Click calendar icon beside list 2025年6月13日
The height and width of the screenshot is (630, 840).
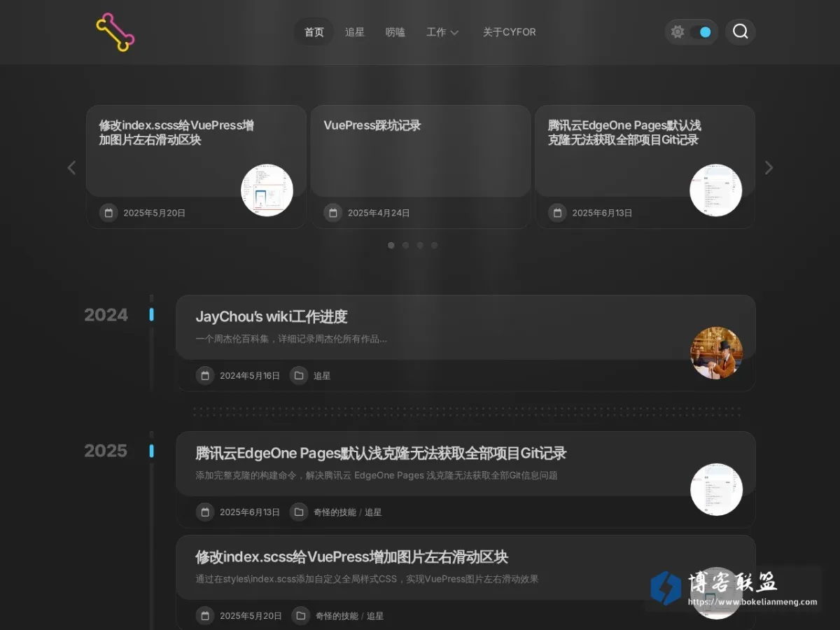pyautogui.click(x=205, y=512)
